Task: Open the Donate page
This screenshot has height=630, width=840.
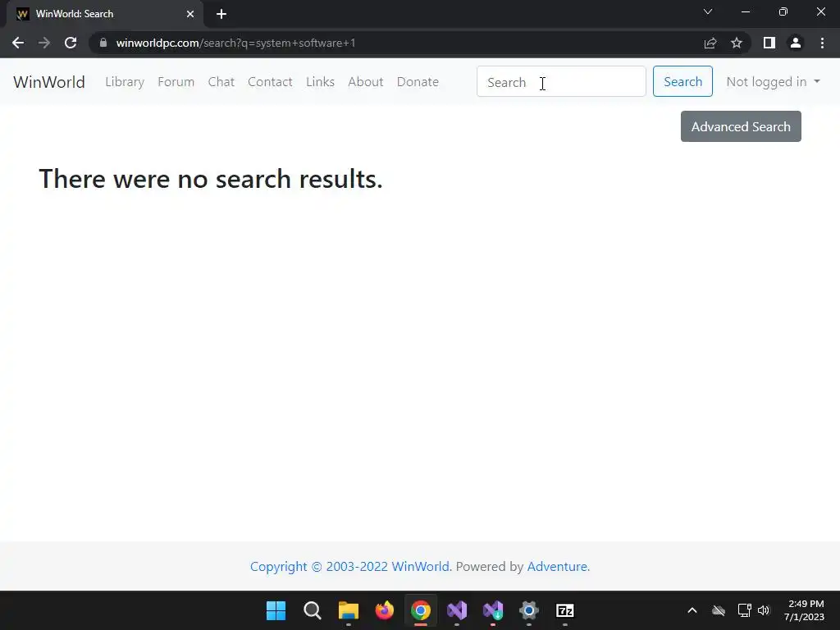Action: [x=418, y=82]
